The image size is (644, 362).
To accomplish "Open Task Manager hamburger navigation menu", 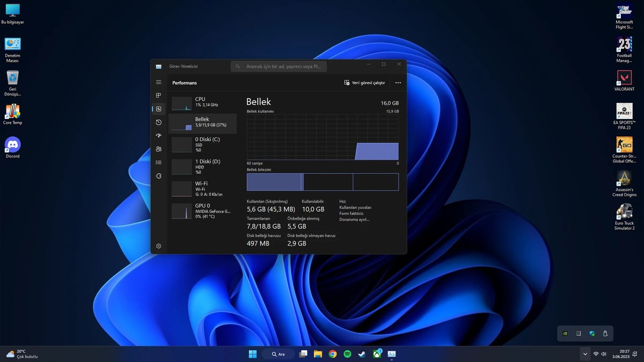I will (x=158, y=82).
